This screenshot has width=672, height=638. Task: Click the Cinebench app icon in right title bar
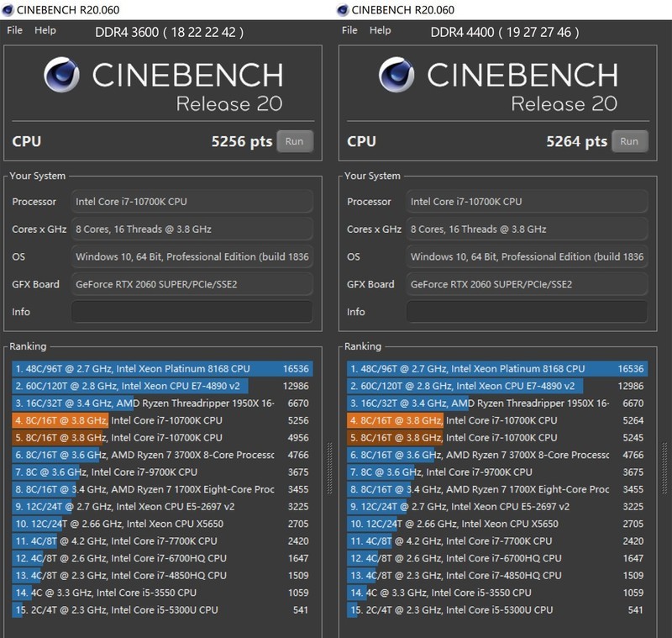343,10
